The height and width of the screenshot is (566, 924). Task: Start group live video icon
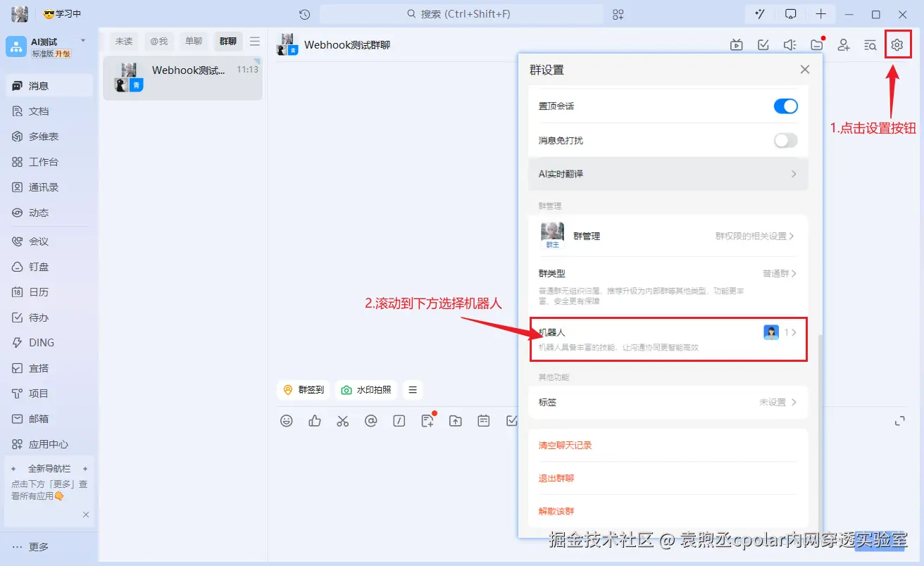[x=737, y=45]
